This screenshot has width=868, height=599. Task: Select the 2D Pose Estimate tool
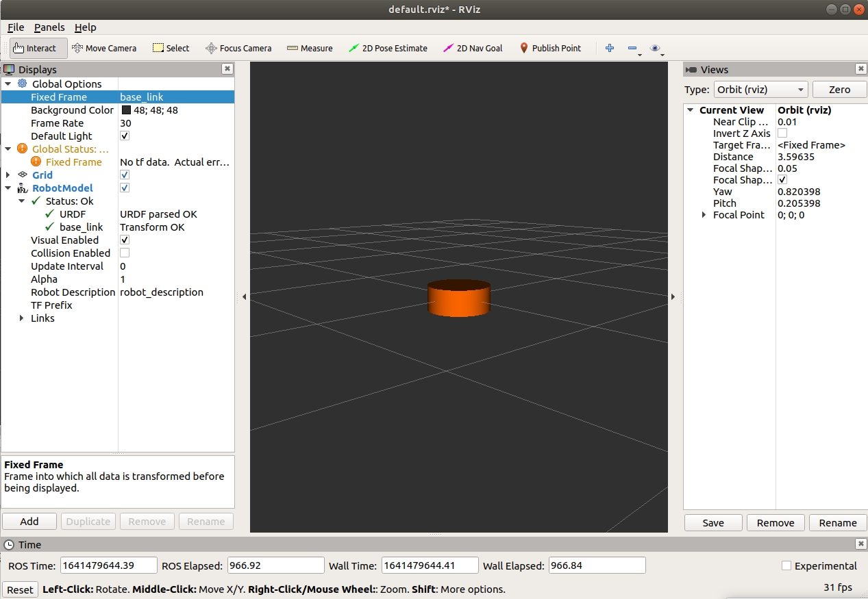(388, 48)
